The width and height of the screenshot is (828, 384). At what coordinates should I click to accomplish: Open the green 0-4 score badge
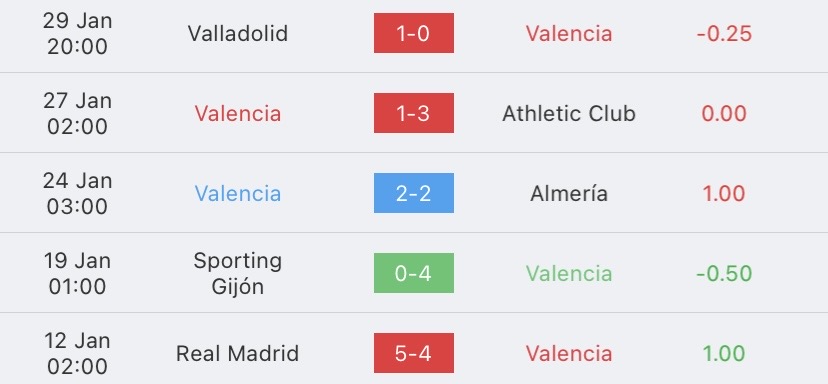tap(413, 273)
